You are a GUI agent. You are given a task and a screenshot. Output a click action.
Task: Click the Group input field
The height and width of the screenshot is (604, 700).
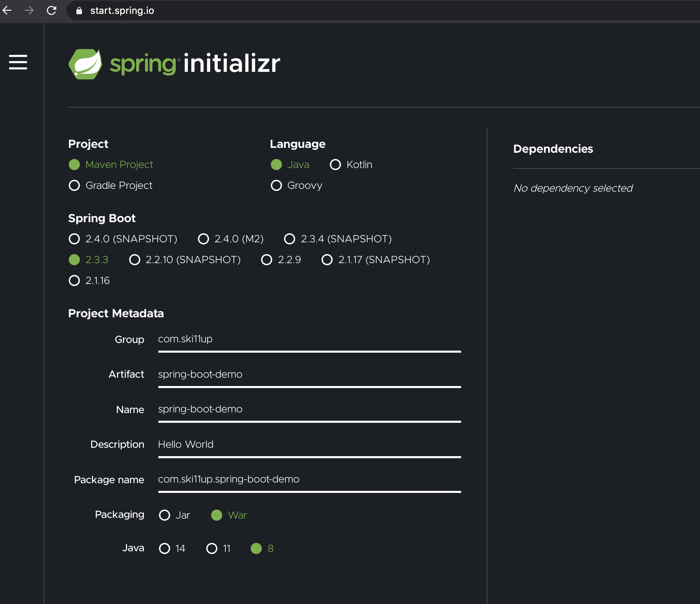[x=309, y=339]
